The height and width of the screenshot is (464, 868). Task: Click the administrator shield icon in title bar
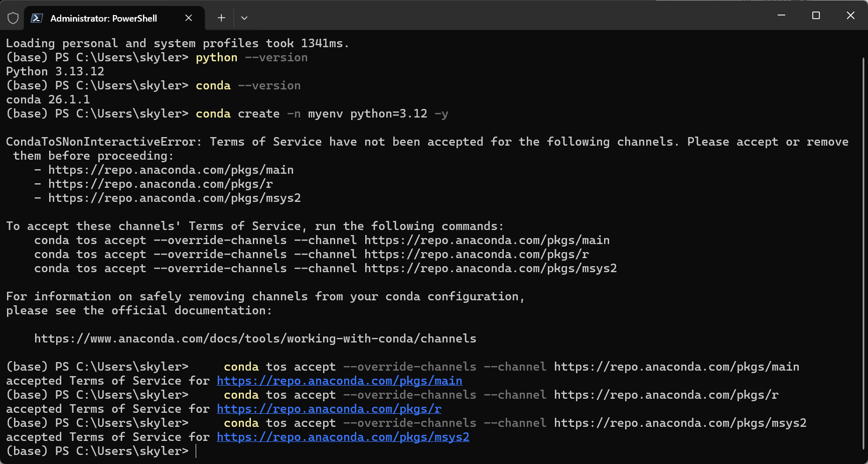[13, 18]
